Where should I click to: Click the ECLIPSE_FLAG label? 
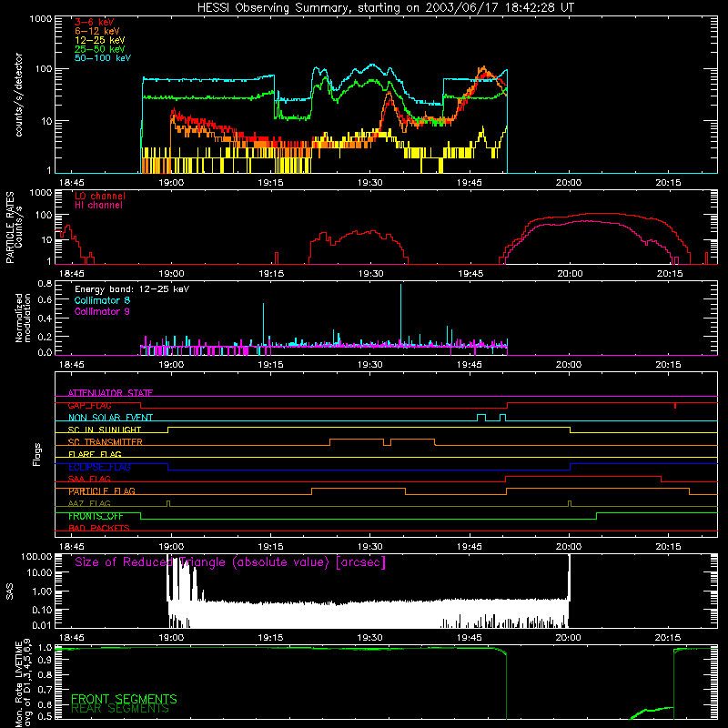click(x=99, y=467)
